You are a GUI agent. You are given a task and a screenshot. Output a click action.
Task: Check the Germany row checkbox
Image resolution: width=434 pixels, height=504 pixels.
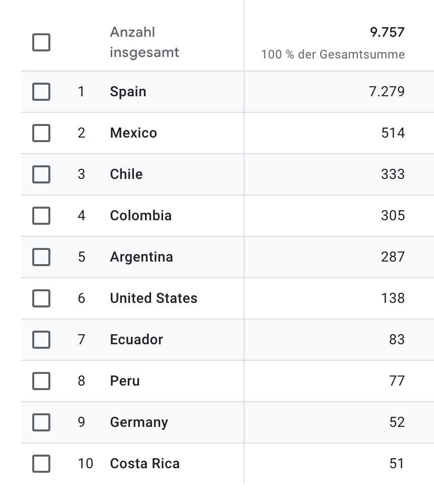[41, 422]
